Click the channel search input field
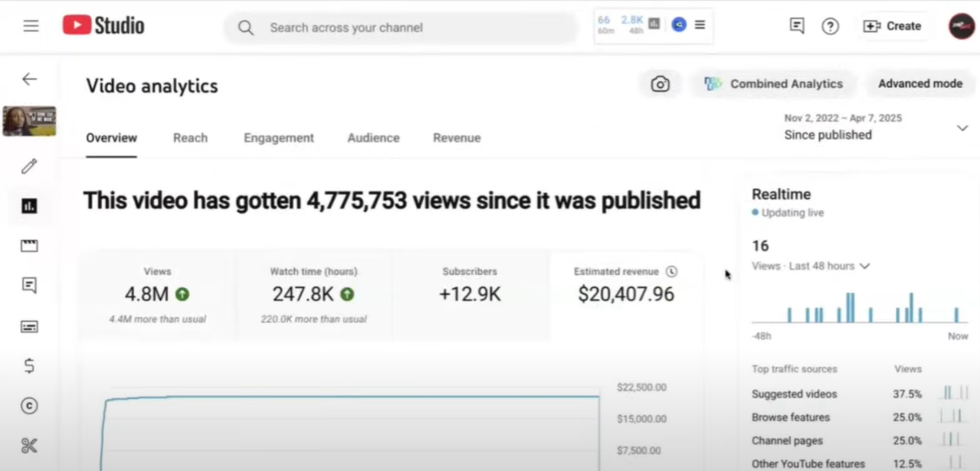The image size is (980, 471). coord(398,27)
